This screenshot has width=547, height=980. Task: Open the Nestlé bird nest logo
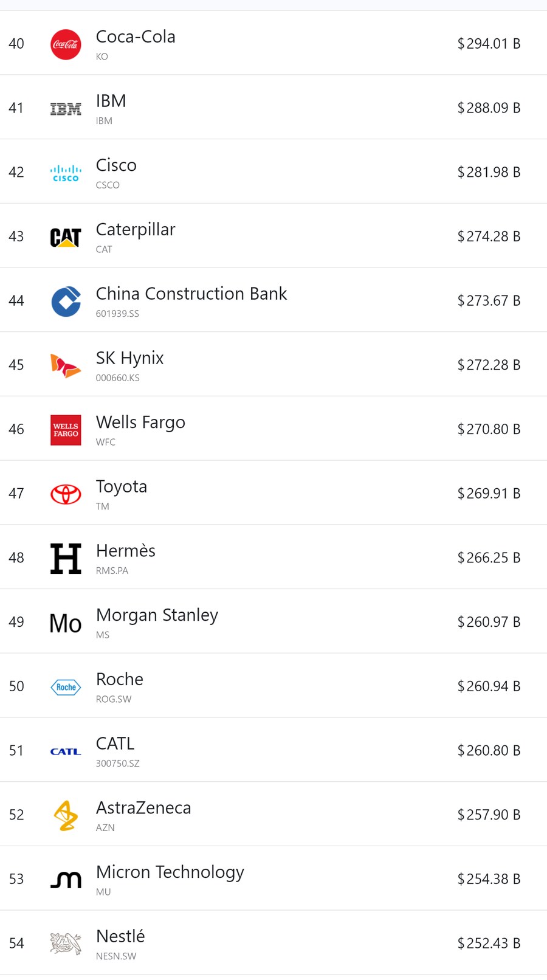tap(66, 944)
